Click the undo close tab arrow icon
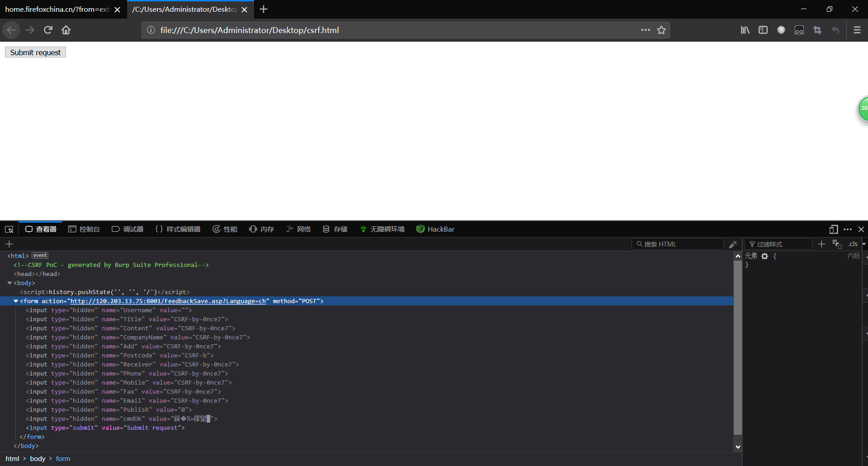868x466 pixels. [x=835, y=30]
